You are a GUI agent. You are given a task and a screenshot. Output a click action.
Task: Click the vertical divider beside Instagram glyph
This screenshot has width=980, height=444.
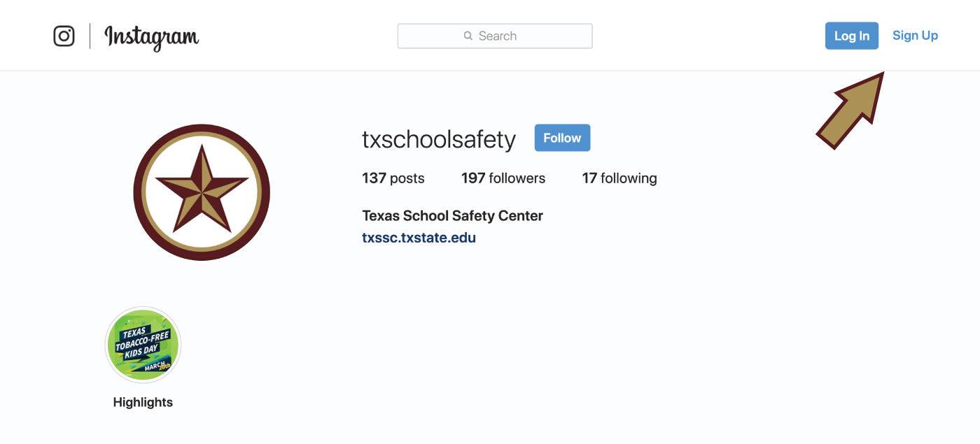(x=90, y=36)
